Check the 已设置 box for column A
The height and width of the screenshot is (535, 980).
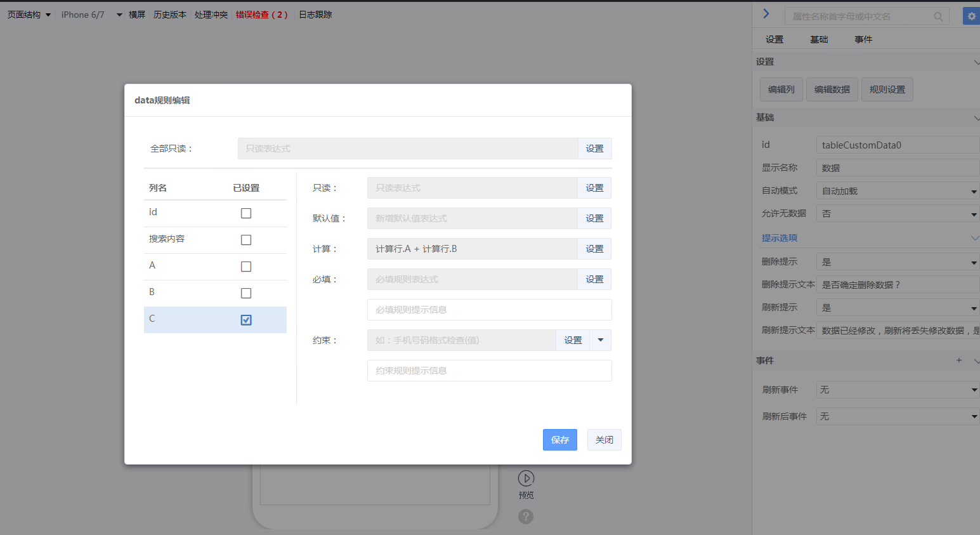point(246,267)
